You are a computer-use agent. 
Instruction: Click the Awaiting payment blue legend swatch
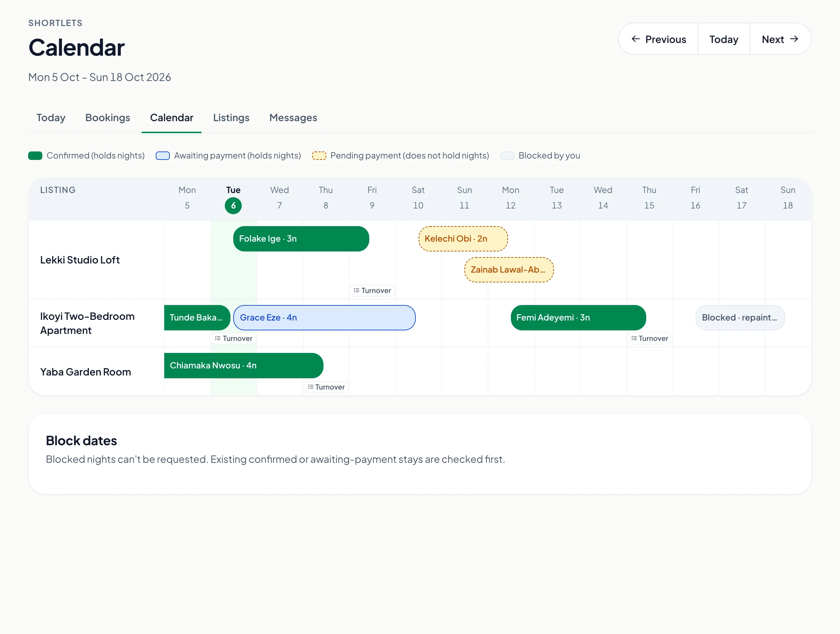[x=163, y=156]
